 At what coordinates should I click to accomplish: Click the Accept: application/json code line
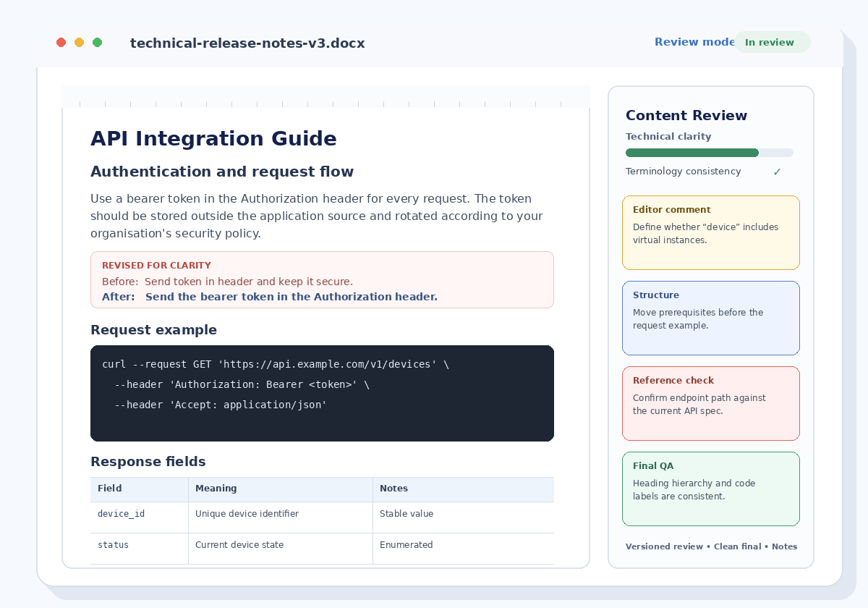(x=221, y=405)
